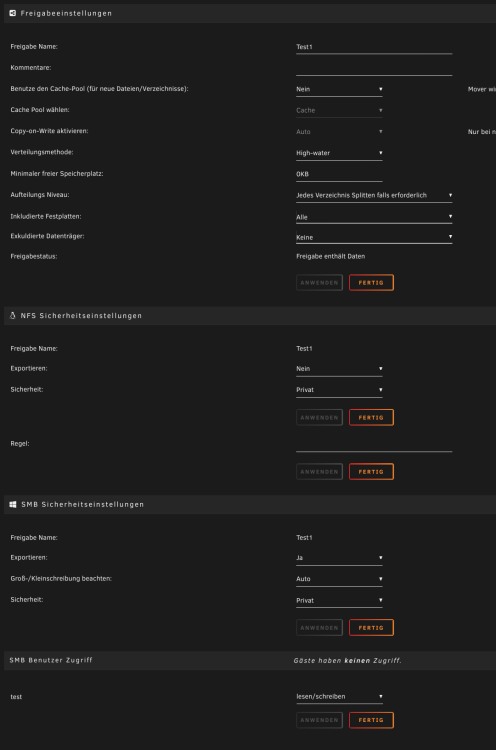This screenshot has height=750, width=496.
Task: Click Fertig below NFS Sicherheit dropdown
Action: tap(371, 418)
